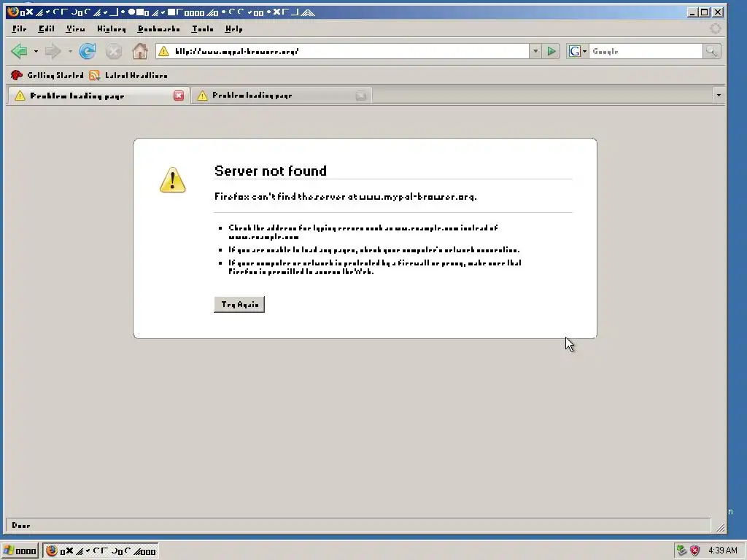
Task: Open the View menu
Action: 75,29
